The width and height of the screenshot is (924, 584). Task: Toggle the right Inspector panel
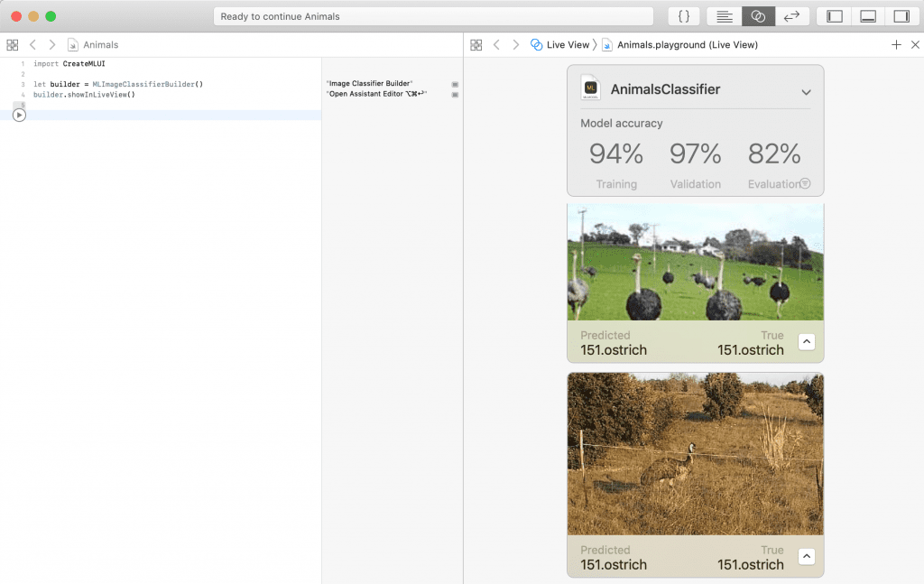point(901,16)
